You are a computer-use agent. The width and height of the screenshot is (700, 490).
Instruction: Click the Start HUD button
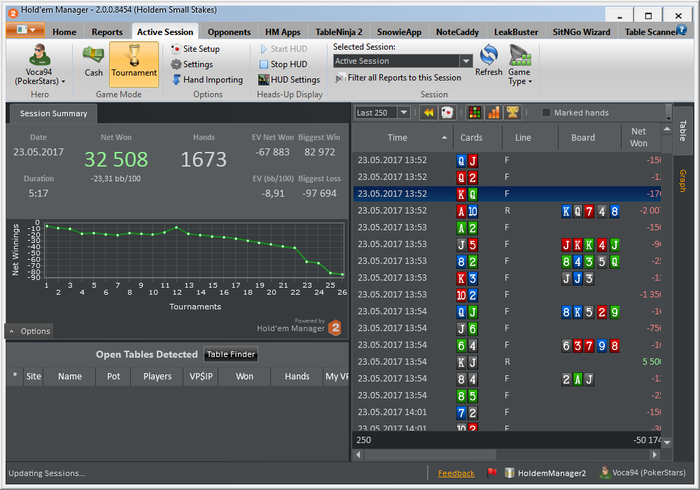pos(283,49)
